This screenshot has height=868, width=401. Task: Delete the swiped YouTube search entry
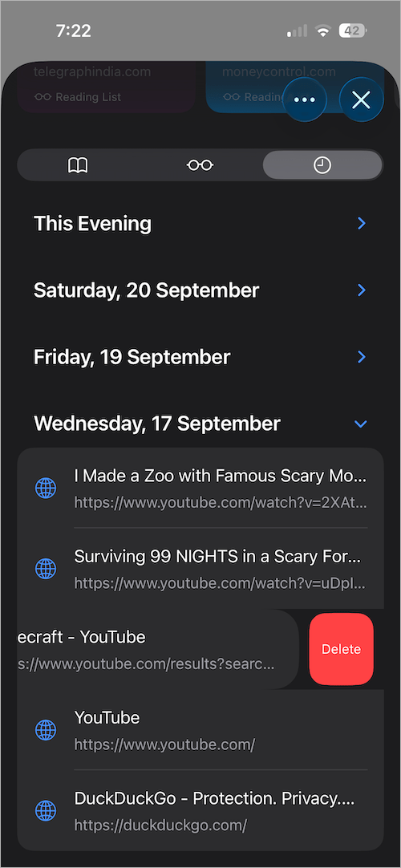click(x=342, y=649)
